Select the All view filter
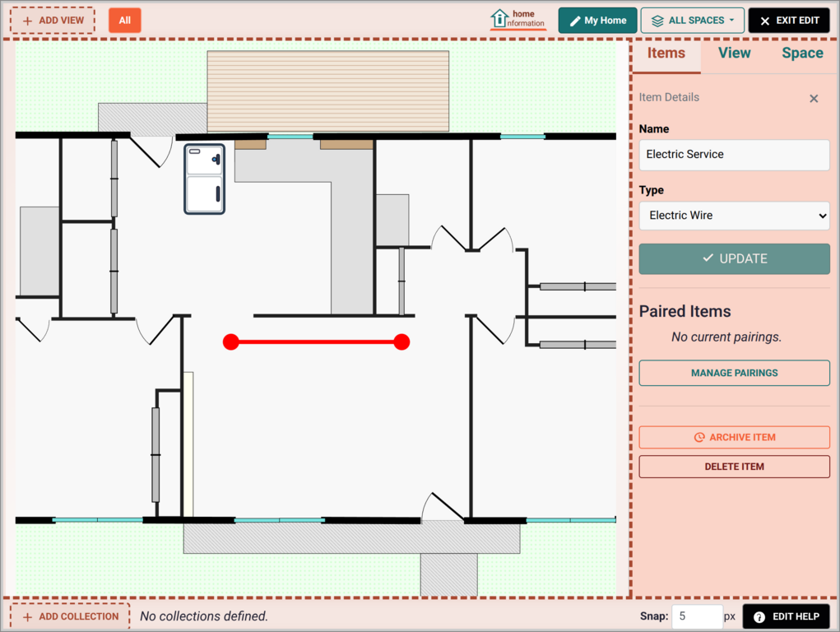This screenshot has width=840, height=632. [125, 21]
